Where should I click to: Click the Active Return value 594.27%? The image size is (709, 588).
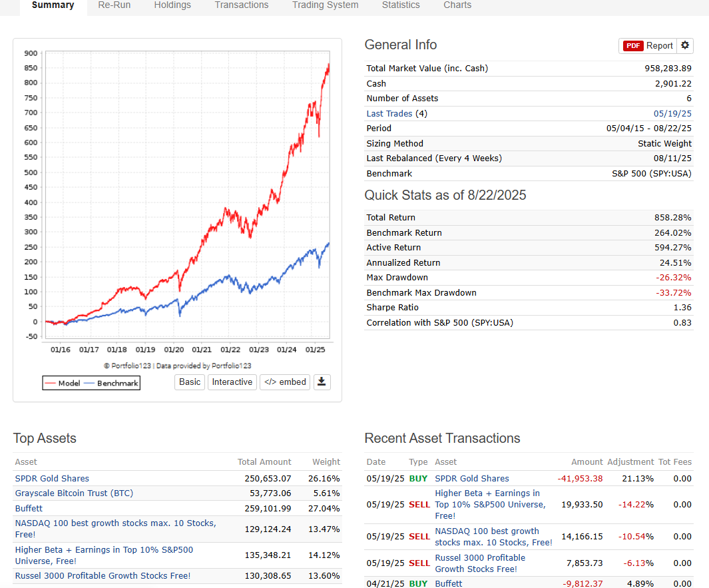tap(673, 248)
